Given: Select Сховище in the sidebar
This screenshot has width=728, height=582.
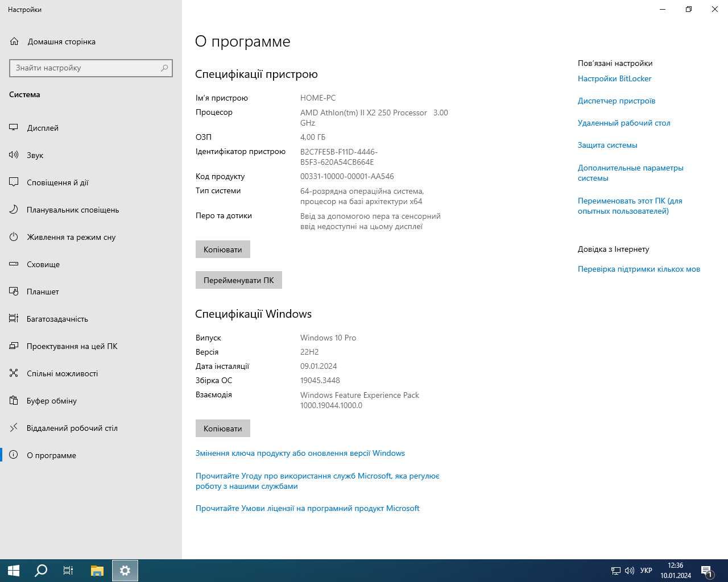Looking at the screenshot, I should (91, 264).
